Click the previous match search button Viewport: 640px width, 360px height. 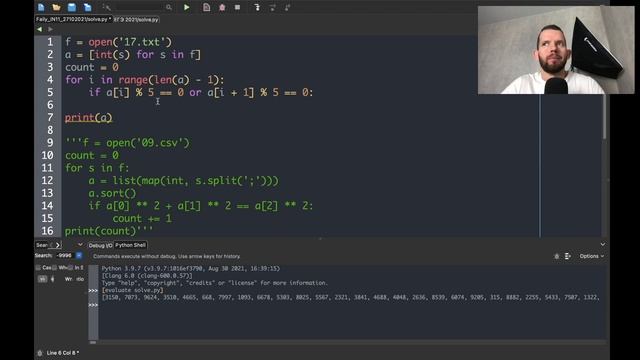tap(42, 279)
